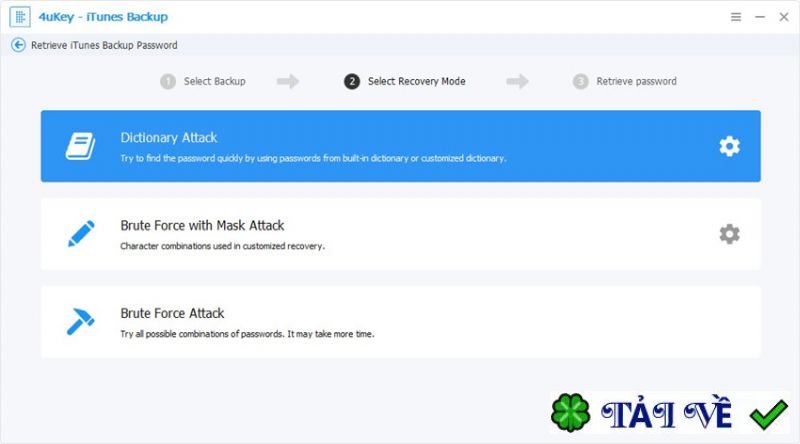Open Brute Force with Mask Attack settings gear

tap(730, 234)
